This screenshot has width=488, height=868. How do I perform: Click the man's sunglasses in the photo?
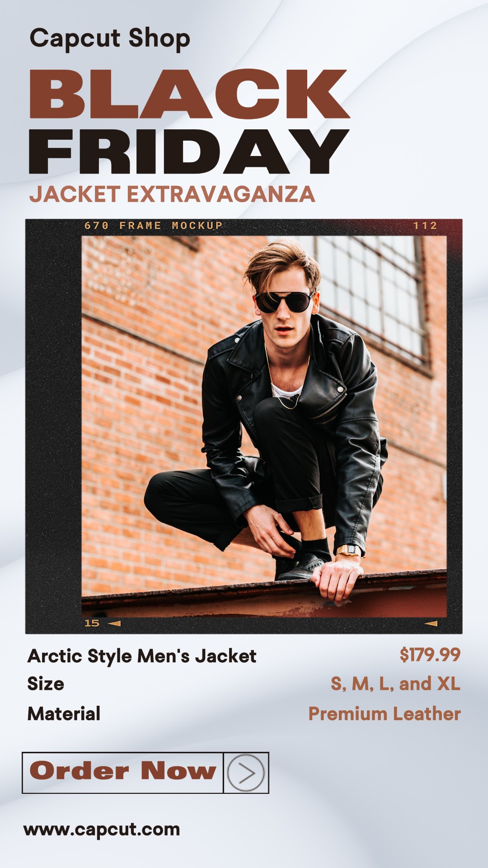(x=283, y=302)
